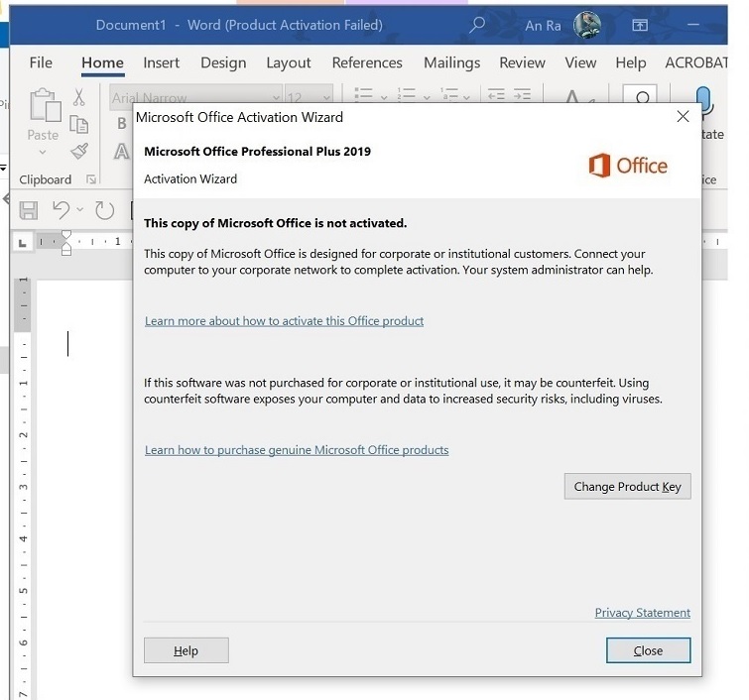Expand the Undo history dropdown arrow
This screenshot has width=749, height=700.
[x=79, y=209]
